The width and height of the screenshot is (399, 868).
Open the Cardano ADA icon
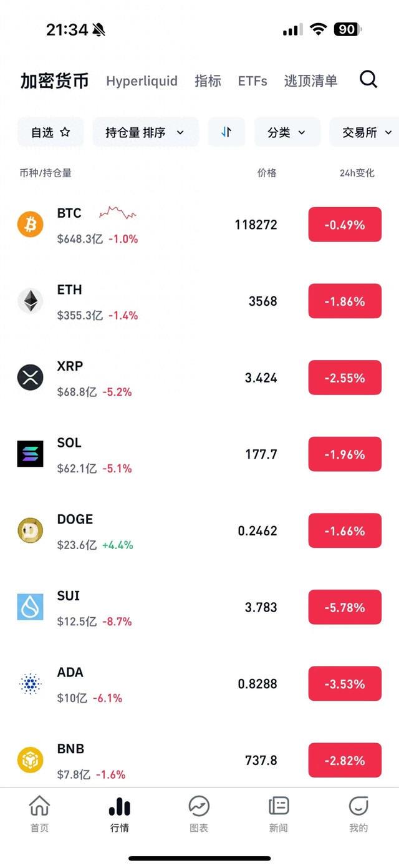(x=30, y=684)
